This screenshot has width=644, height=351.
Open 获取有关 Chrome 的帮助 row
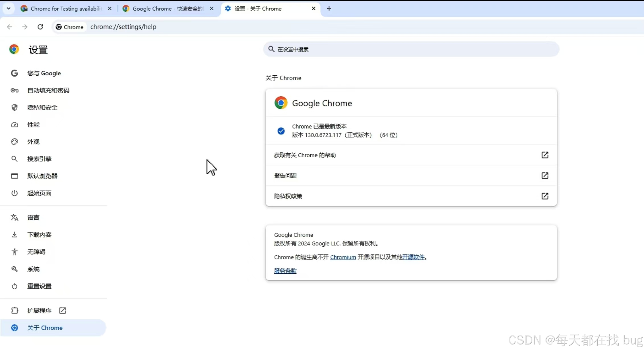411,155
